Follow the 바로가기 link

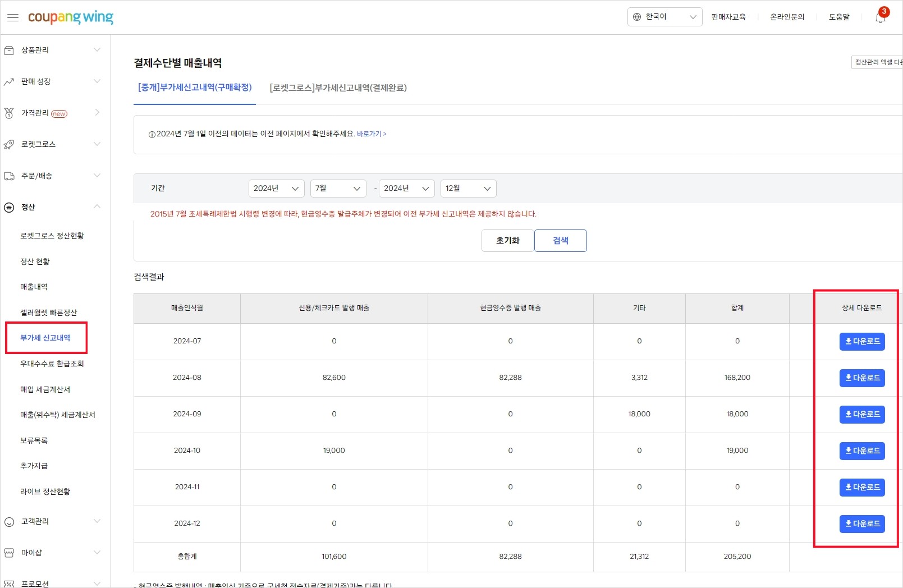click(x=372, y=134)
